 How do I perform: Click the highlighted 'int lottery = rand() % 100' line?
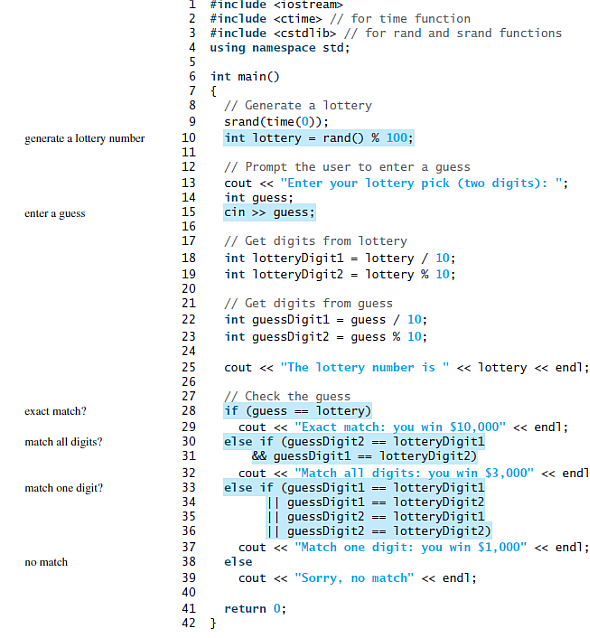coord(319,138)
